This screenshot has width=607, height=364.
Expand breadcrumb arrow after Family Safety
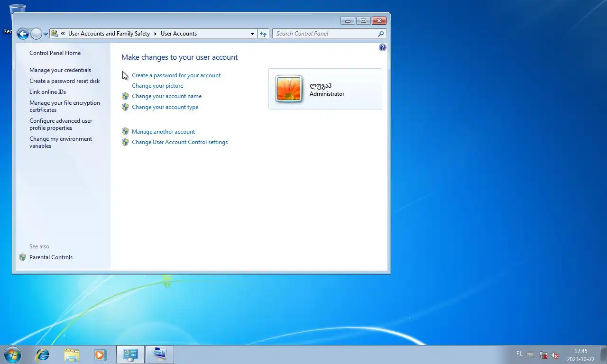[155, 34]
